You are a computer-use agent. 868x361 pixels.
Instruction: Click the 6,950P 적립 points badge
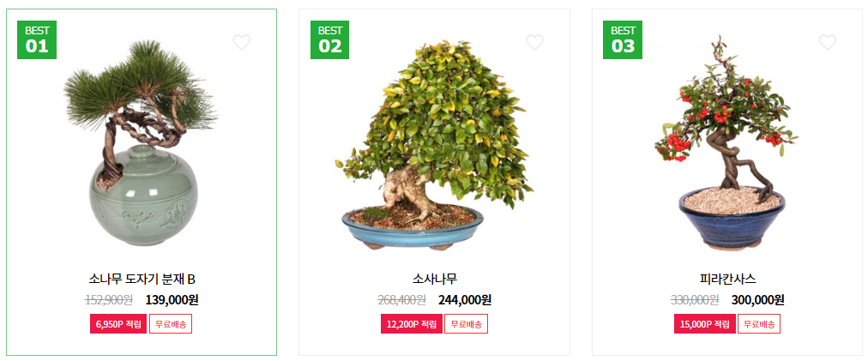pos(118,324)
